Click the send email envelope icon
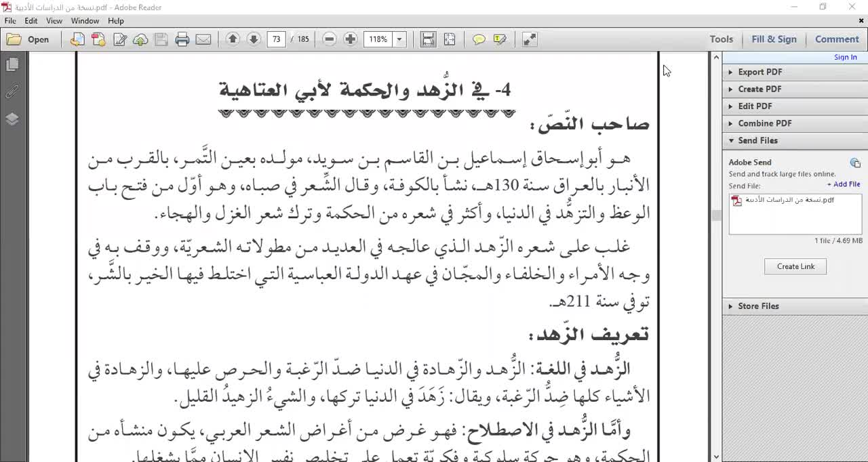 tap(203, 39)
